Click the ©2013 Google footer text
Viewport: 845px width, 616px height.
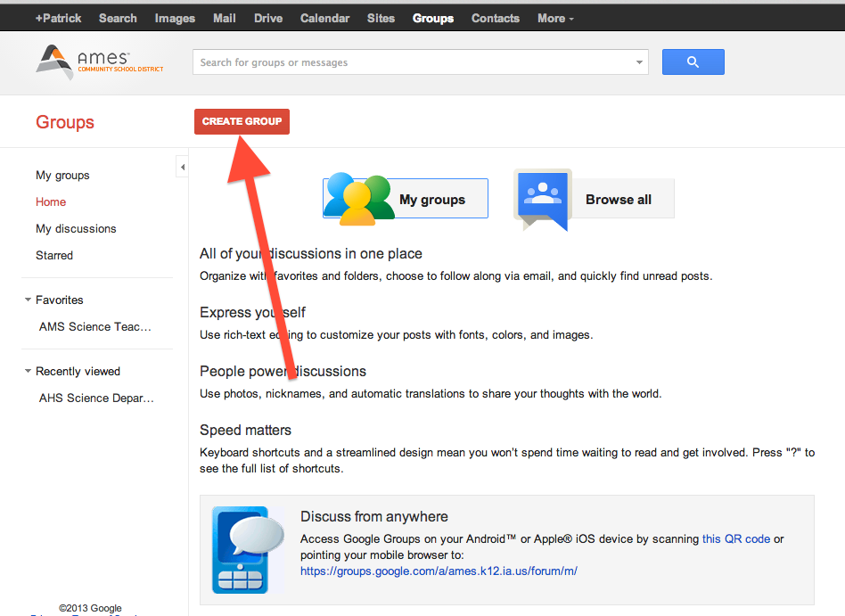click(90, 608)
